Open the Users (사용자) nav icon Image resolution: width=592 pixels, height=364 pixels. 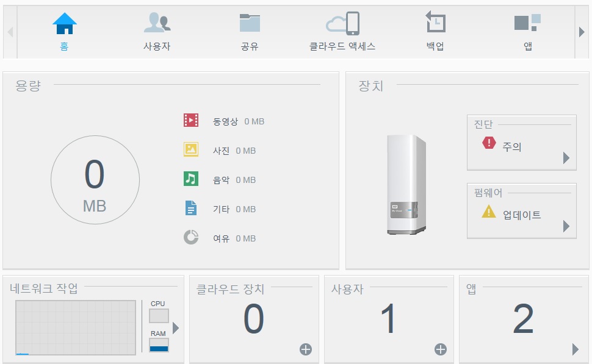157,23
